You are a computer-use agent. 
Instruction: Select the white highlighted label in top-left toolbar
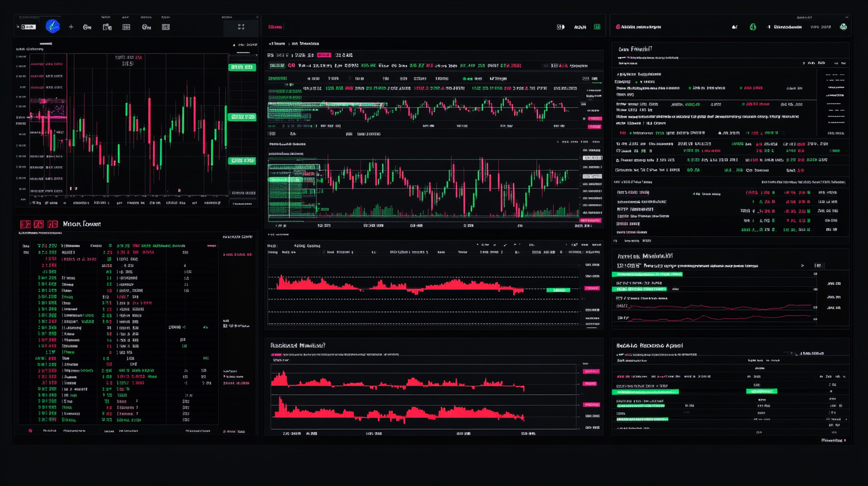click(28, 27)
